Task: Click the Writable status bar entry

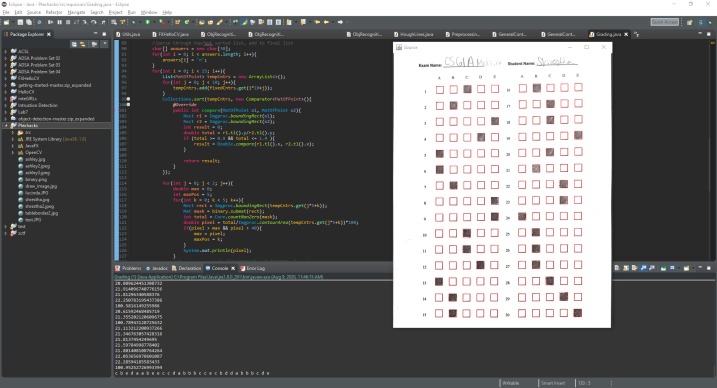Action: coord(511,383)
